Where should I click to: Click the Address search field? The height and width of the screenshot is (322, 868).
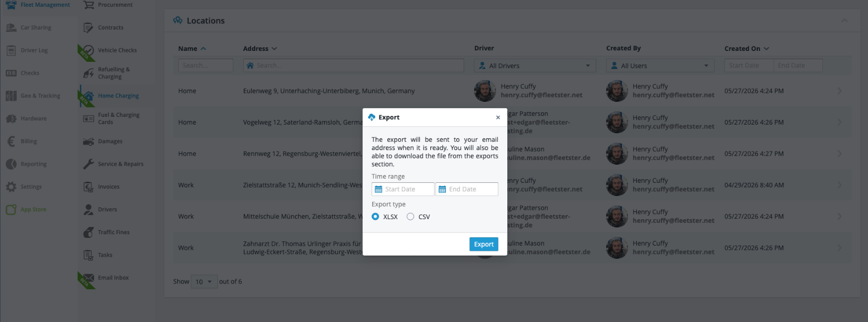[353, 65]
